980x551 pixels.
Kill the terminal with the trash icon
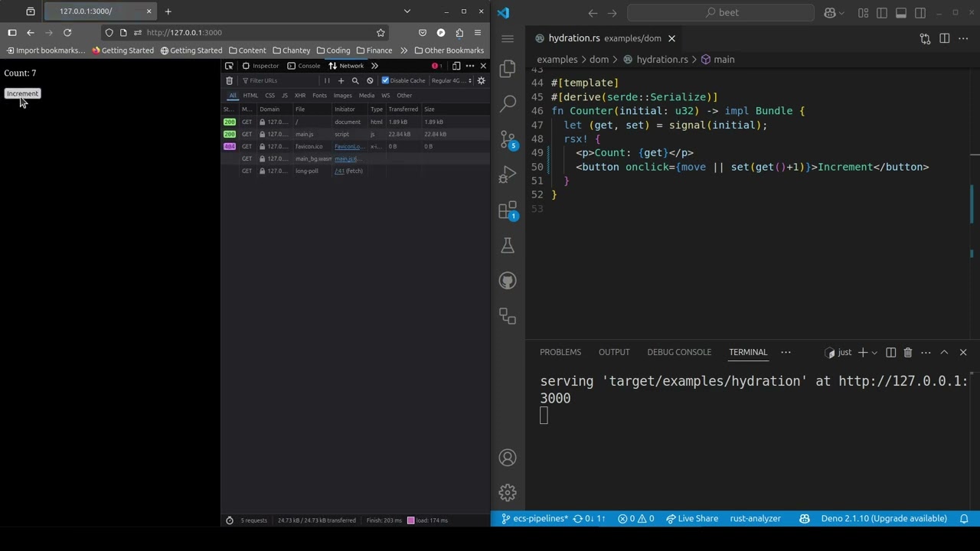(907, 352)
